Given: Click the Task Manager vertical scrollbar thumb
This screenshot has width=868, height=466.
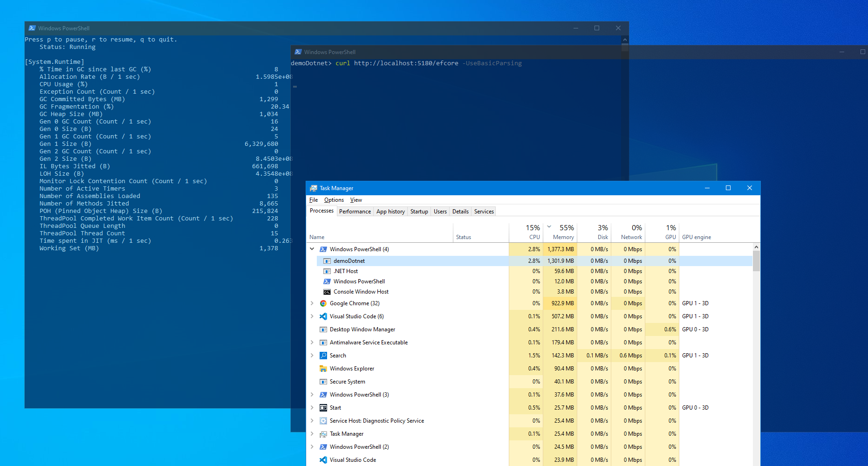Looking at the screenshot, I should pyautogui.click(x=756, y=261).
